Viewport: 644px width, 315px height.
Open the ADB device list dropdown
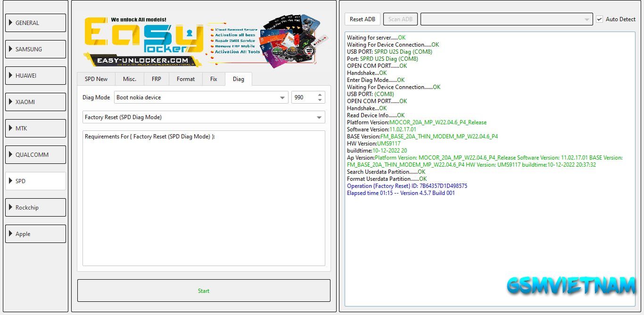point(506,19)
